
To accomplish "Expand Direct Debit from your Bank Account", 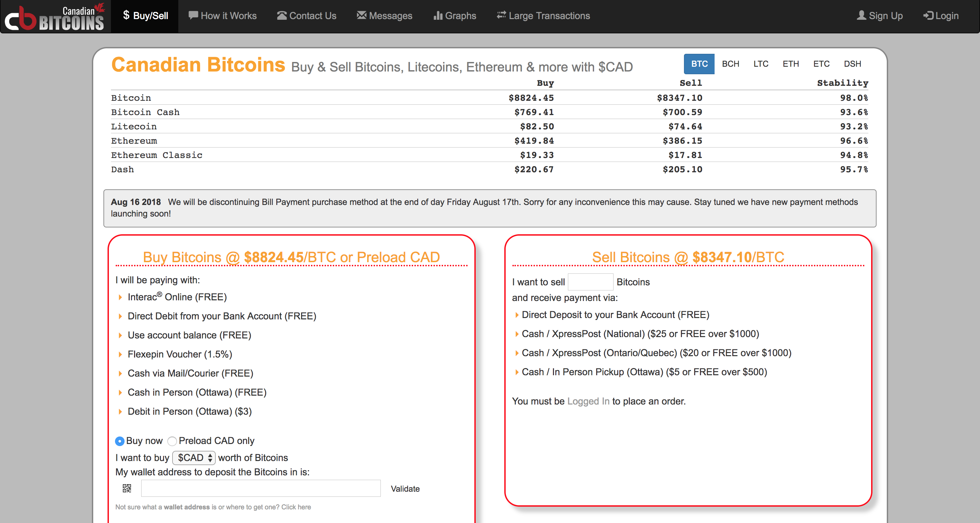I will pos(222,316).
